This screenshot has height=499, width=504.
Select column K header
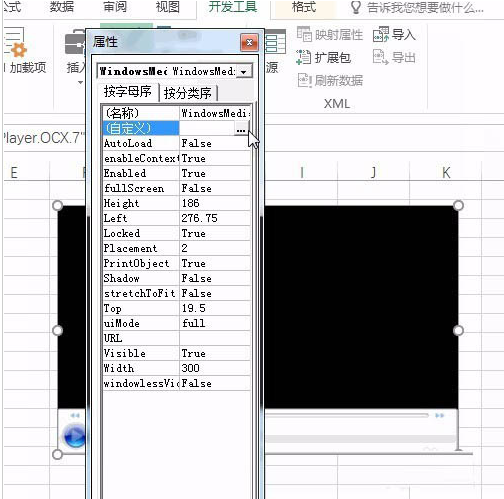(446, 173)
